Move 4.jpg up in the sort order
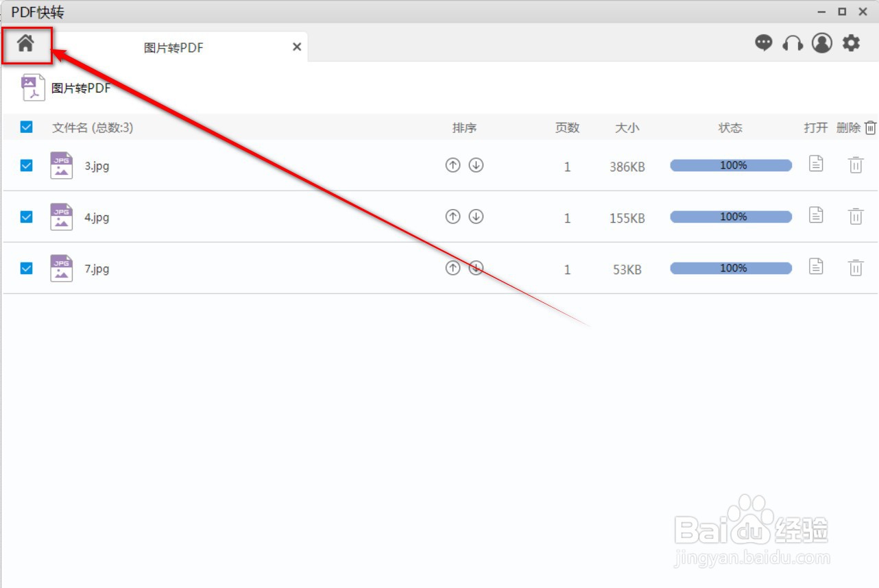Viewport: 879px width, 588px height. tap(453, 216)
